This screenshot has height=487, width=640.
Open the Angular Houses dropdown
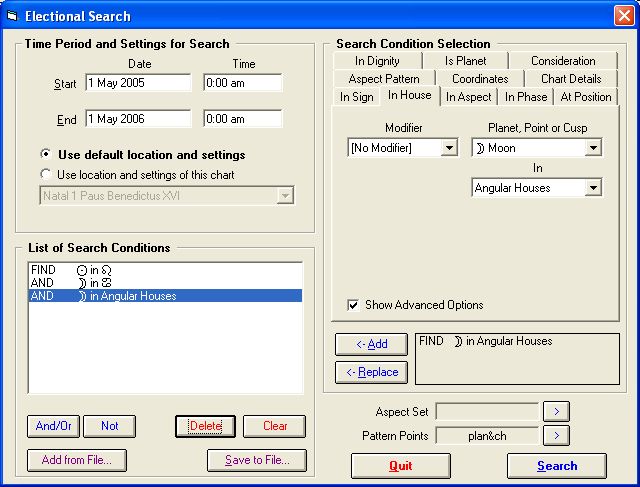point(594,187)
